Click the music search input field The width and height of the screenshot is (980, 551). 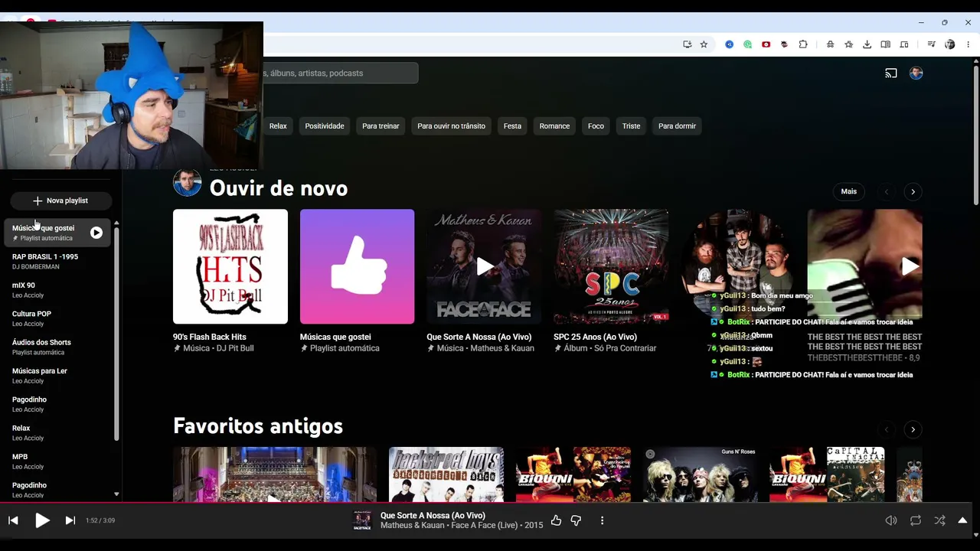pos(341,73)
